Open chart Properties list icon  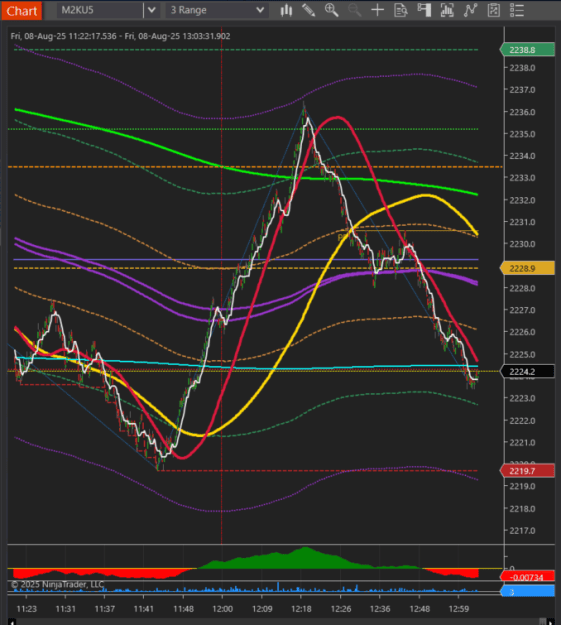click(517, 10)
